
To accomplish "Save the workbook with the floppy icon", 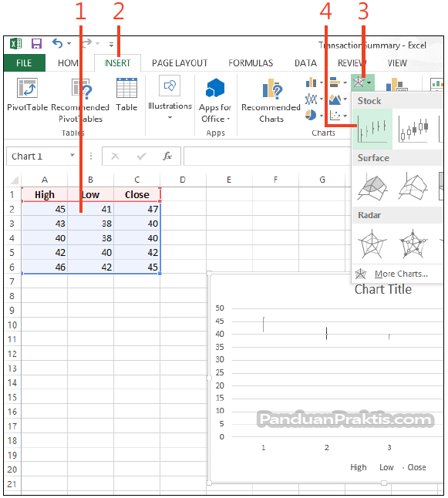I will pyautogui.click(x=36, y=43).
